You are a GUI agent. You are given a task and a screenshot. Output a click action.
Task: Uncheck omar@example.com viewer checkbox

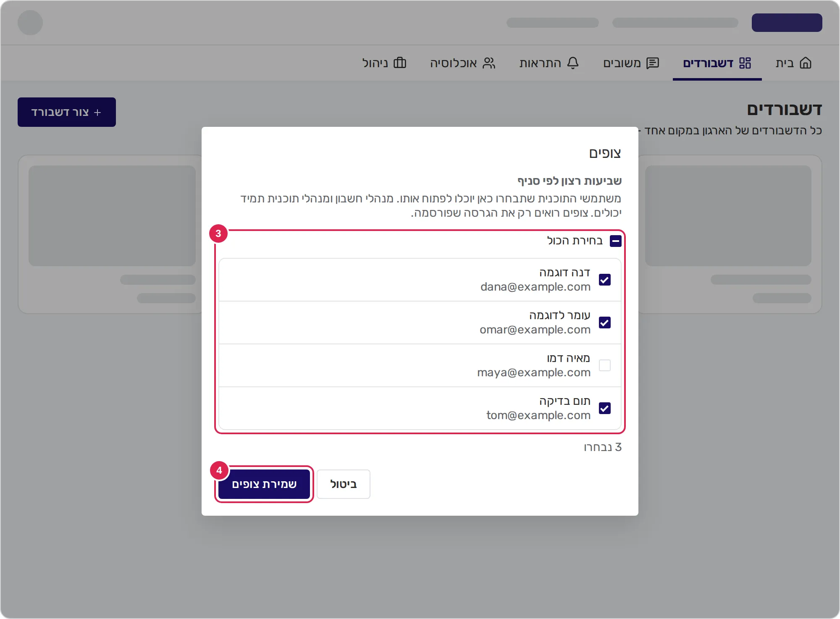(x=605, y=323)
